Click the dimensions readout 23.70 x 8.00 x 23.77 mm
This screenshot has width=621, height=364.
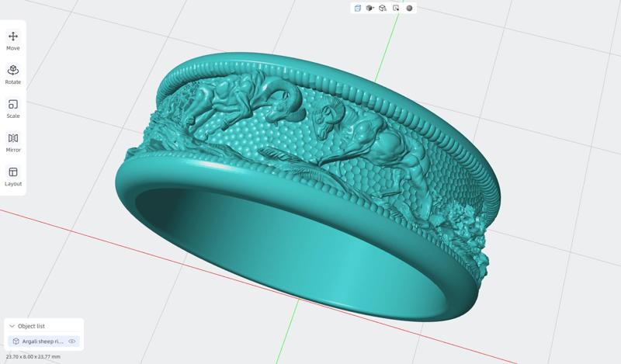33,356
